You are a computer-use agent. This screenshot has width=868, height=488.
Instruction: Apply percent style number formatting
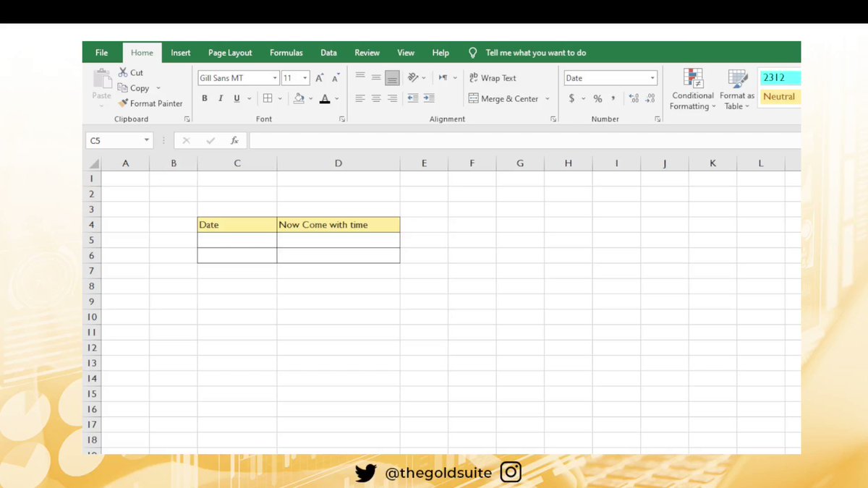[597, 98]
